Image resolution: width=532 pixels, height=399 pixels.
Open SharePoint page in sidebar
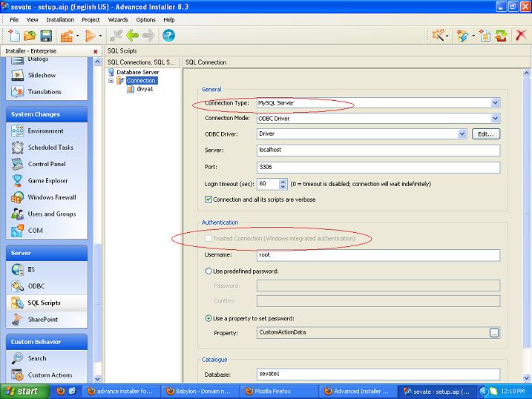(x=42, y=319)
